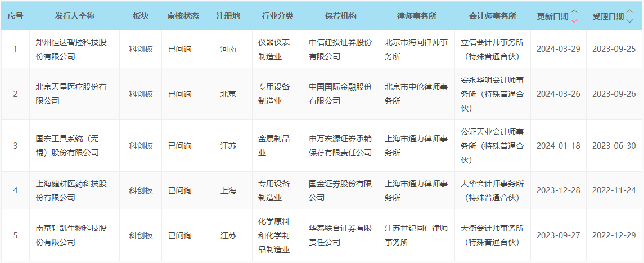Sort ascending by 更新日期 up arrow
Screen dimensions: 644x263
[574, 12]
